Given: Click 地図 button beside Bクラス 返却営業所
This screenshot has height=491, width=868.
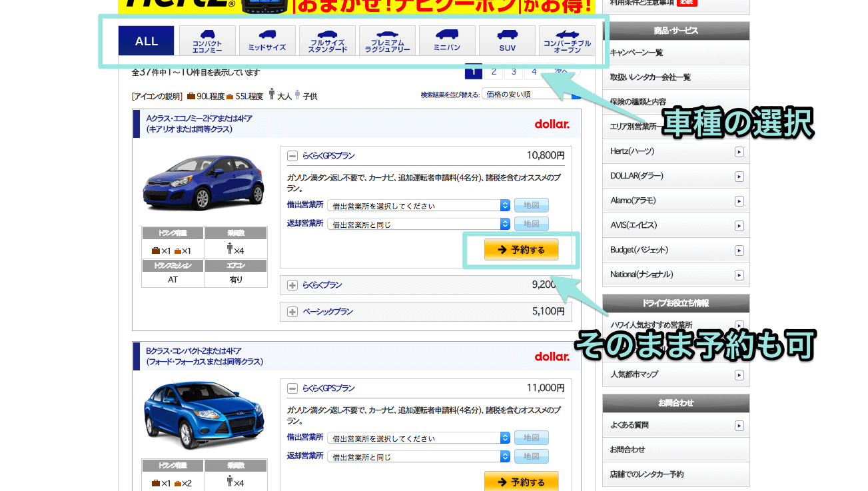Looking at the screenshot, I should pos(531,456).
